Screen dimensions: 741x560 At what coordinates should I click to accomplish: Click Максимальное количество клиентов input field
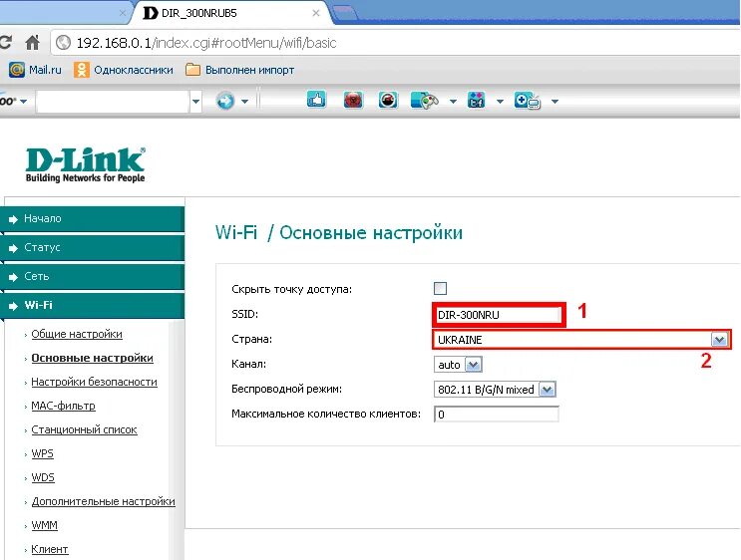(x=497, y=415)
